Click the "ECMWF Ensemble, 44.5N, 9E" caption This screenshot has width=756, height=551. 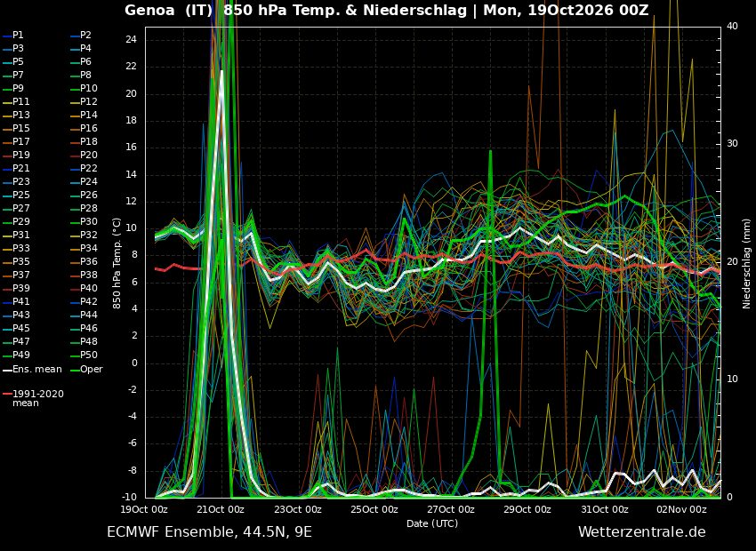tap(209, 532)
